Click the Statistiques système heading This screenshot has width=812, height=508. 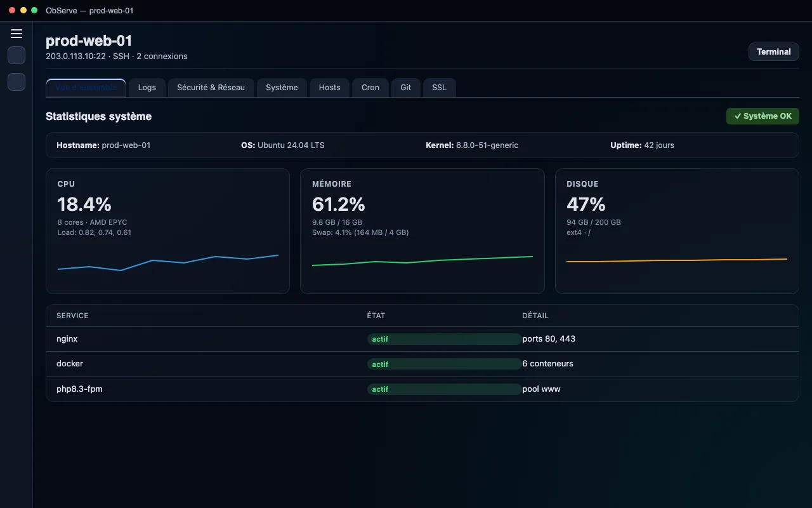(x=98, y=116)
